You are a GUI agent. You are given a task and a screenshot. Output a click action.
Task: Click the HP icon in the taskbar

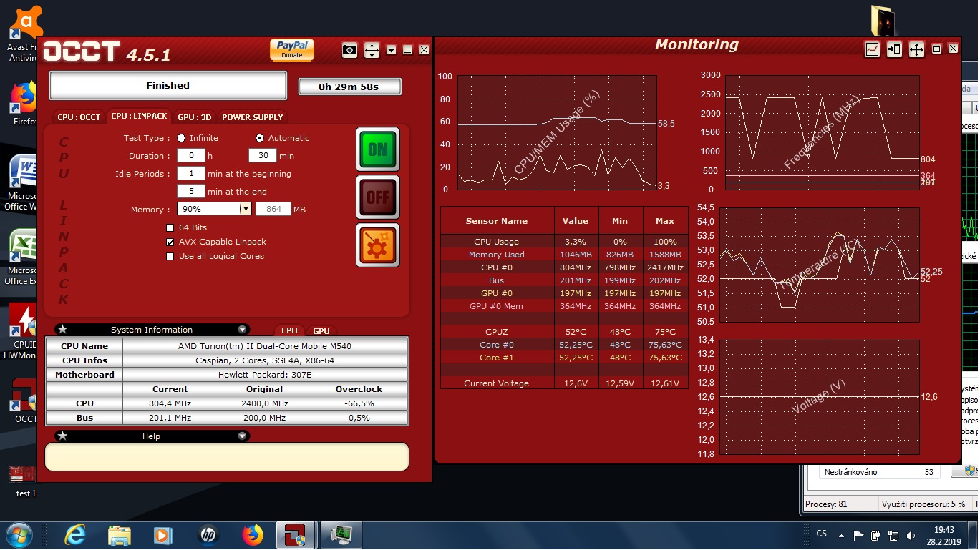(208, 535)
